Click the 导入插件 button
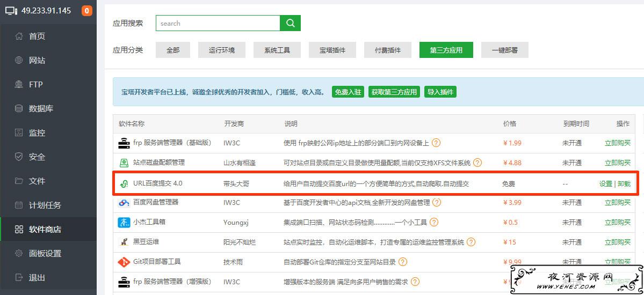 [440, 92]
